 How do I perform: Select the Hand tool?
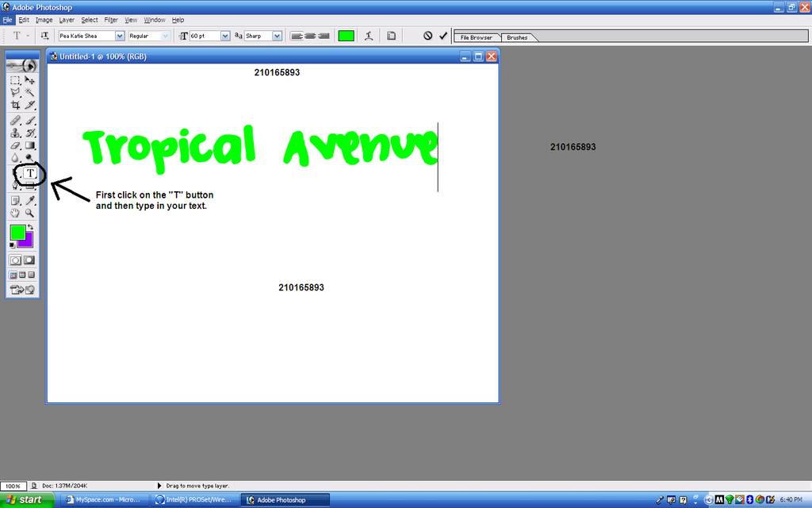(15, 213)
